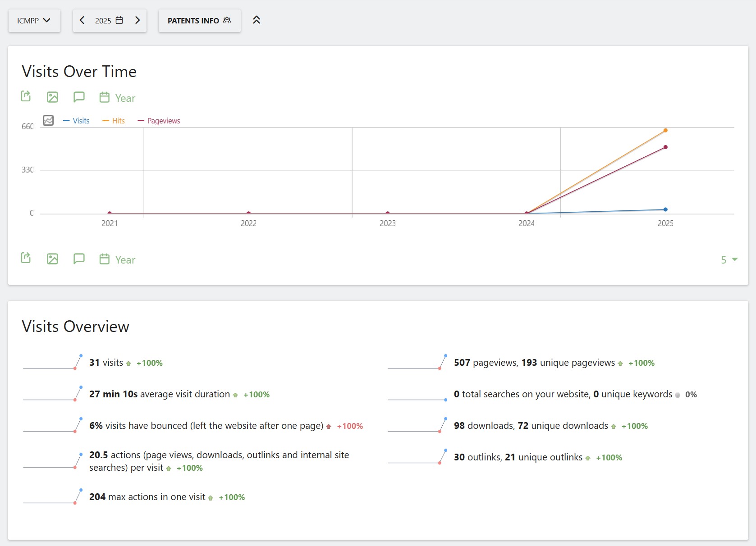The image size is (756, 546).
Task: Click the sparkline next to 31 visits
Action: tap(53, 363)
